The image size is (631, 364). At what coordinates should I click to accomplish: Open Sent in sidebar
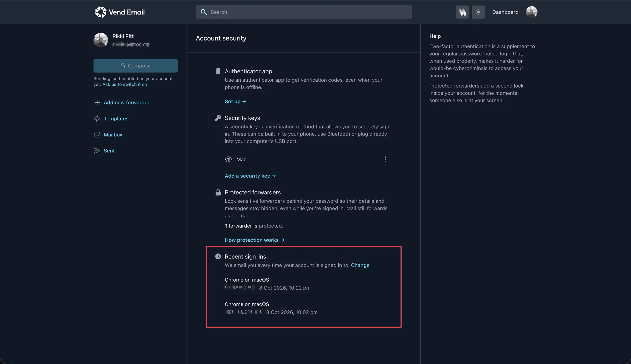coord(109,150)
